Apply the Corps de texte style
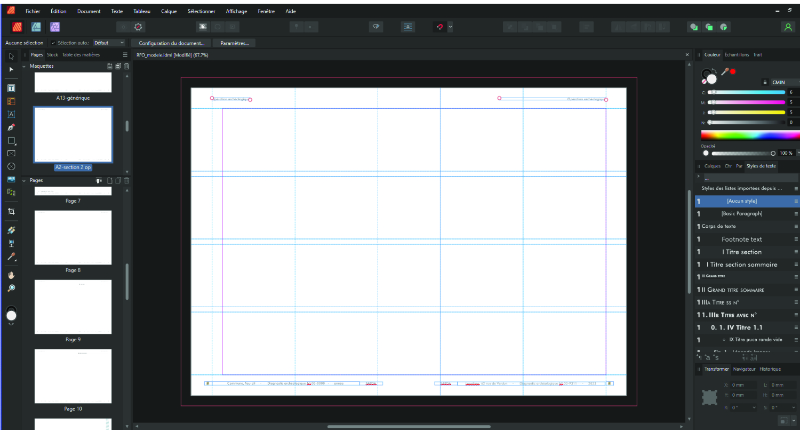This screenshot has height=430, width=800. pyautogui.click(x=747, y=226)
